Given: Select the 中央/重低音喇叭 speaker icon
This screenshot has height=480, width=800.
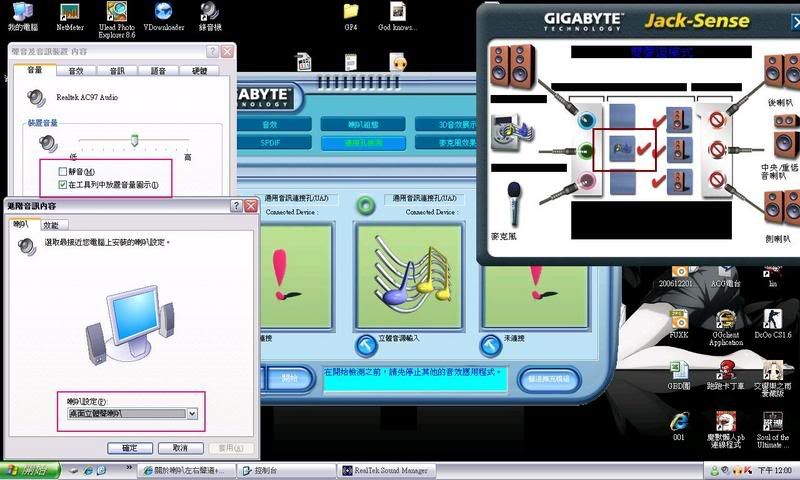Looking at the screenshot, I should pyautogui.click(x=786, y=137).
